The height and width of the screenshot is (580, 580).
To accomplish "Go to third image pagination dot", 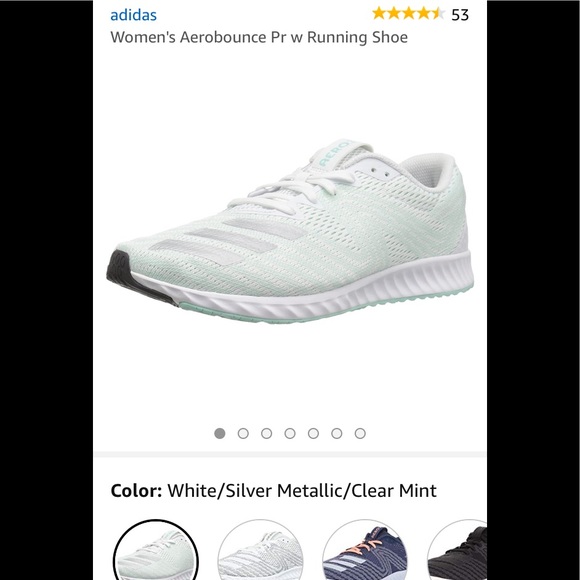I will point(266,433).
